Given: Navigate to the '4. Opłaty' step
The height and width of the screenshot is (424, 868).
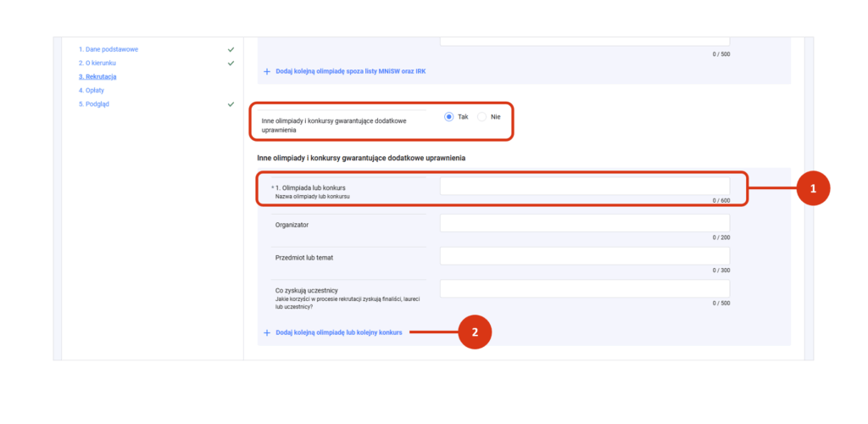Looking at the screenshot, I should coord(93,90).
